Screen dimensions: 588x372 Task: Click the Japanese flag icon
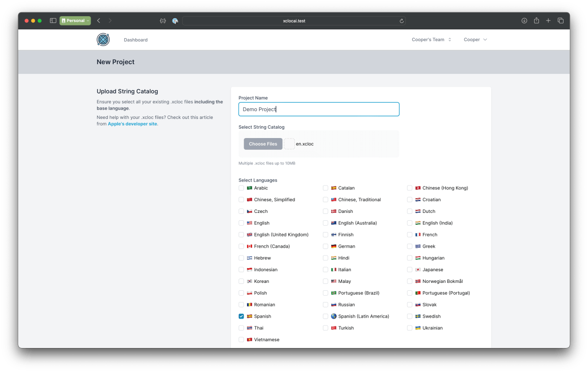click(x=418, y=270)
